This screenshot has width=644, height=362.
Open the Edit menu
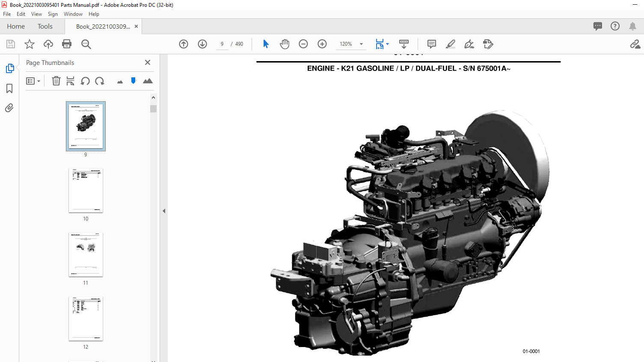[x=21, y=14]
